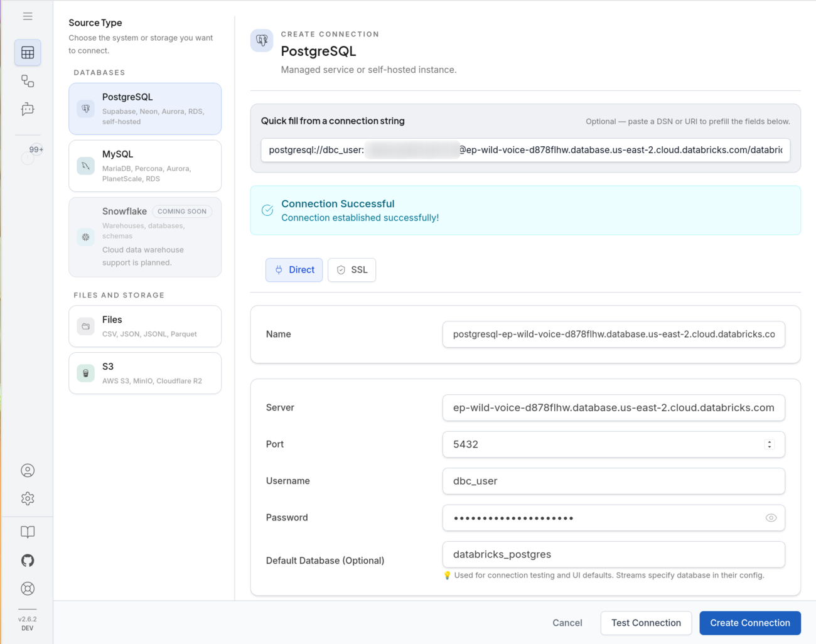Open the streams connector sidebar icon
Image resolution: width=816 pixels, height=644 pixels.
pos(28,81)
